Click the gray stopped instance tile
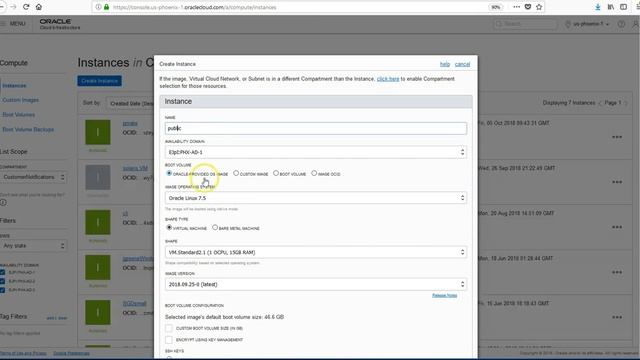The width and height of the screenshot is (640, 360). tap(98, 177)
